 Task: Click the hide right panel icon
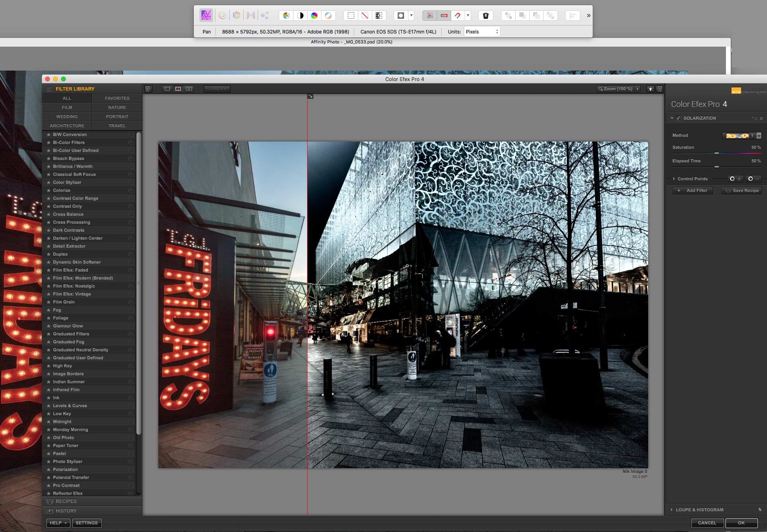coord(659,89)
